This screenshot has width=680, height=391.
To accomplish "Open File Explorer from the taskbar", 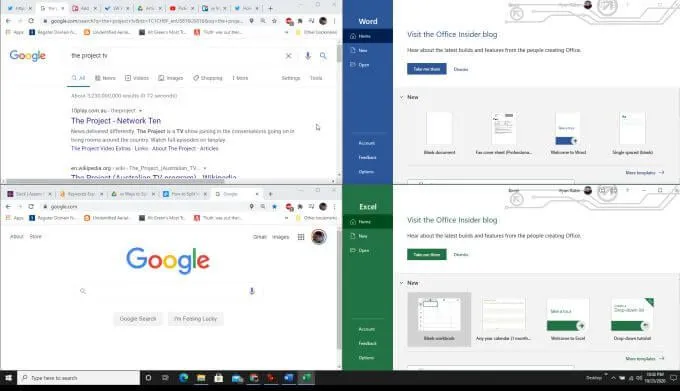I will (x=201, y=378).
